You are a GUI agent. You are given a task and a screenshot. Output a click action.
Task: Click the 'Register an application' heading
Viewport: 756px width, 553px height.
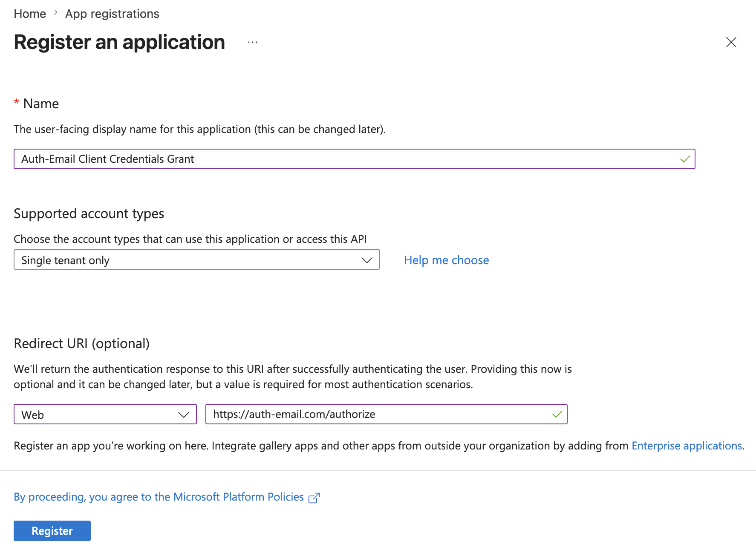pyautogui.click(x=119, y=42)
